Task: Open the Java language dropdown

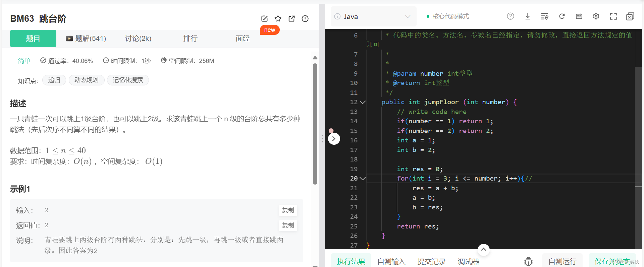Action: pyautogui.click(x=374, y=16)
